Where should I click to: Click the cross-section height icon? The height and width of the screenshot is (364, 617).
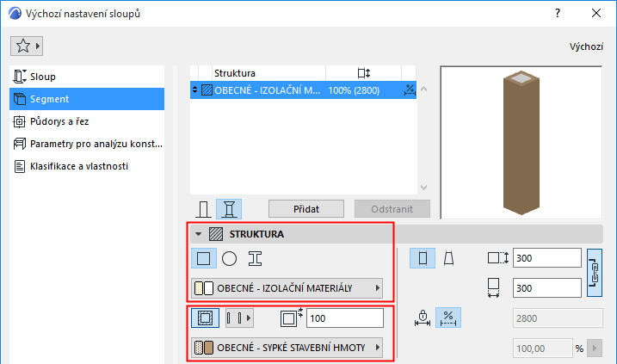pos(497,258)
